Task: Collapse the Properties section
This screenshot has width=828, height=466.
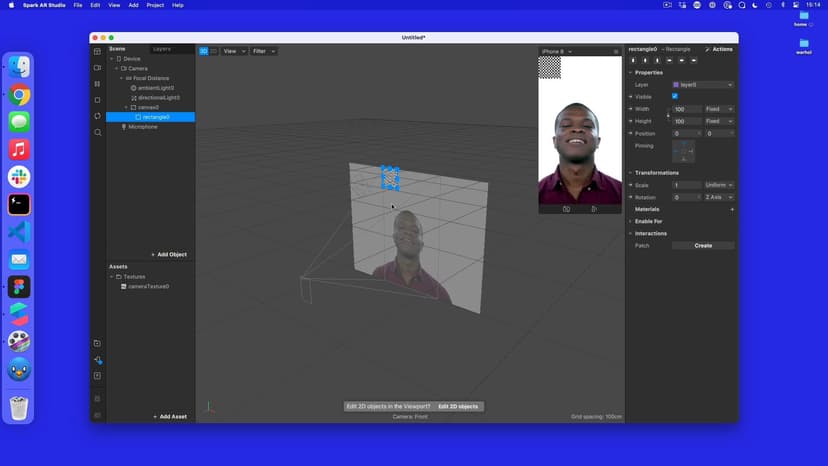Action: tap(631, 73)
